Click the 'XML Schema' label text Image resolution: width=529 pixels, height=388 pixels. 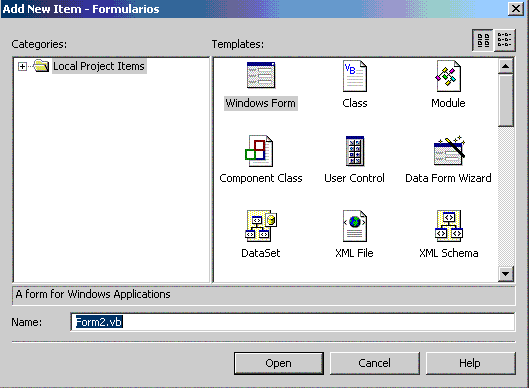(x=449, y=253)
